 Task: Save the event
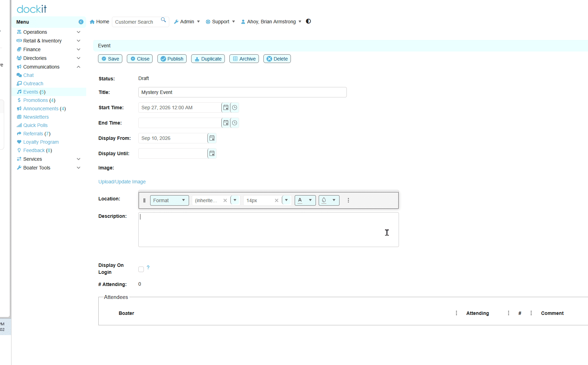click(110, 59)
